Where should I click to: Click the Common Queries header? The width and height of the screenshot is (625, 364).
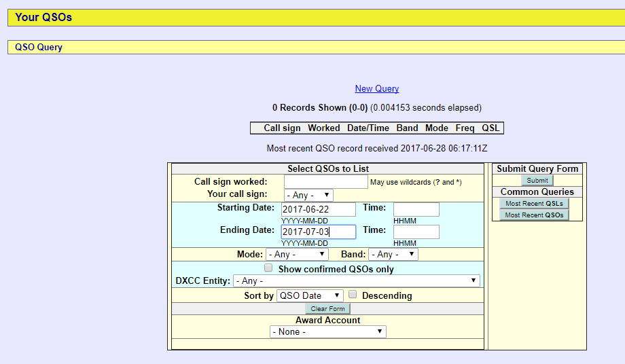click(x=537, y=192)
